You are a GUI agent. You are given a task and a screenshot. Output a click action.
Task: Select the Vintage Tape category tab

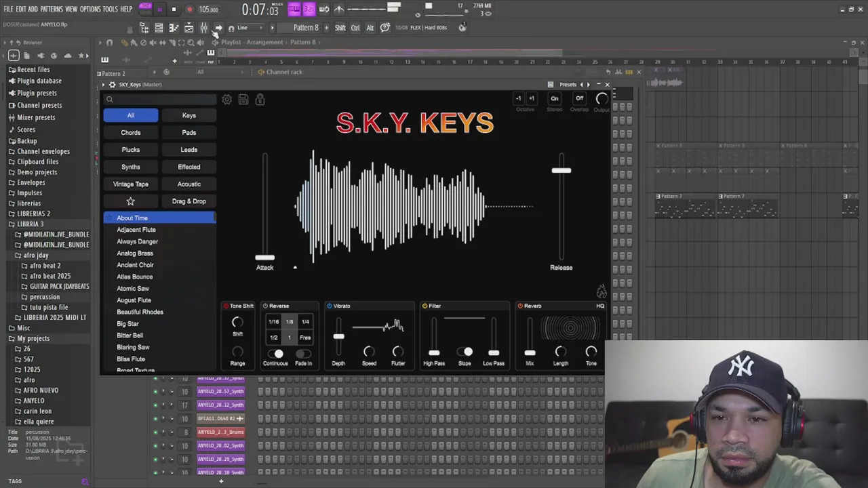[x=131, y=184]
